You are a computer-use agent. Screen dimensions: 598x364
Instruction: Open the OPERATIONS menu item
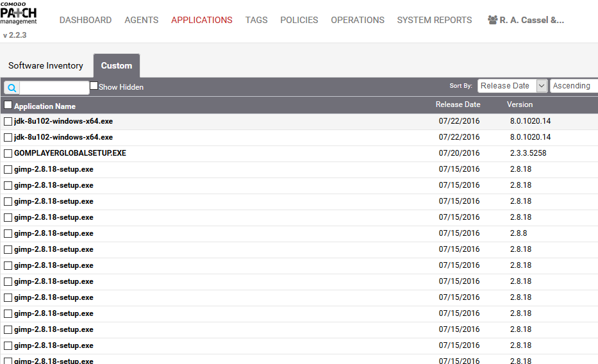[358, 20]
